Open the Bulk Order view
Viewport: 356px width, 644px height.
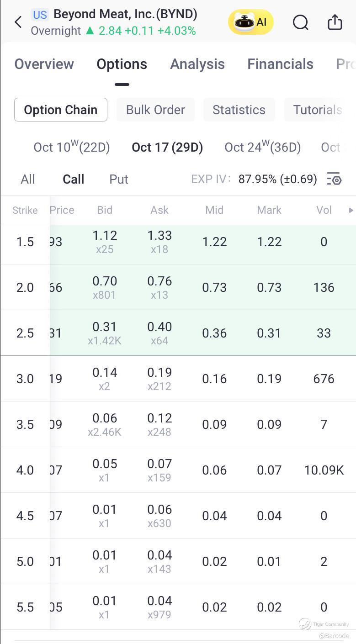[x=155, y=110]
